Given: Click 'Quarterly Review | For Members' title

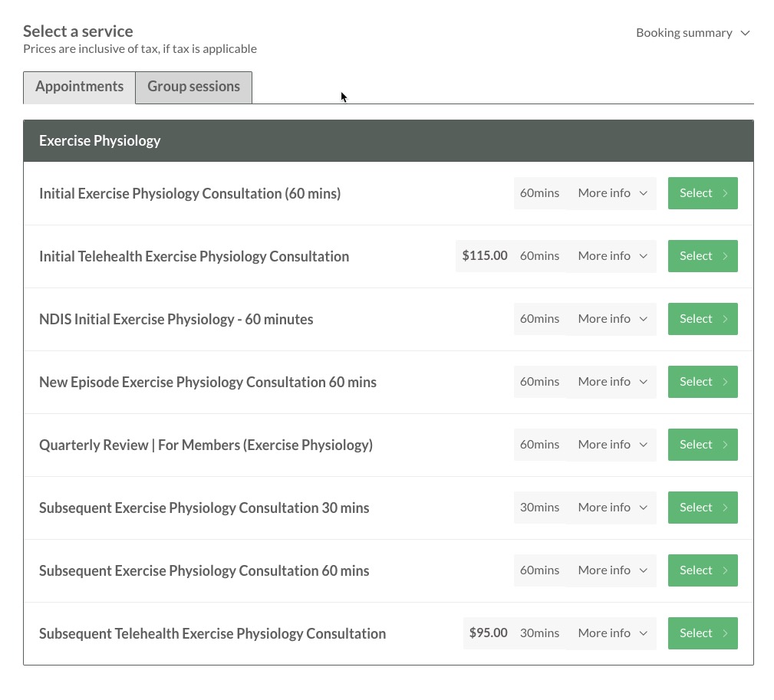Looking at the screenshot, I should (206, 445).
